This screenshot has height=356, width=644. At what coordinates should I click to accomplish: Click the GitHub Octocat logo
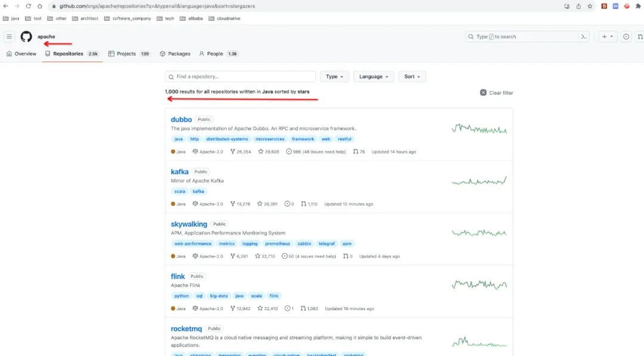click(x=26, y=36)
